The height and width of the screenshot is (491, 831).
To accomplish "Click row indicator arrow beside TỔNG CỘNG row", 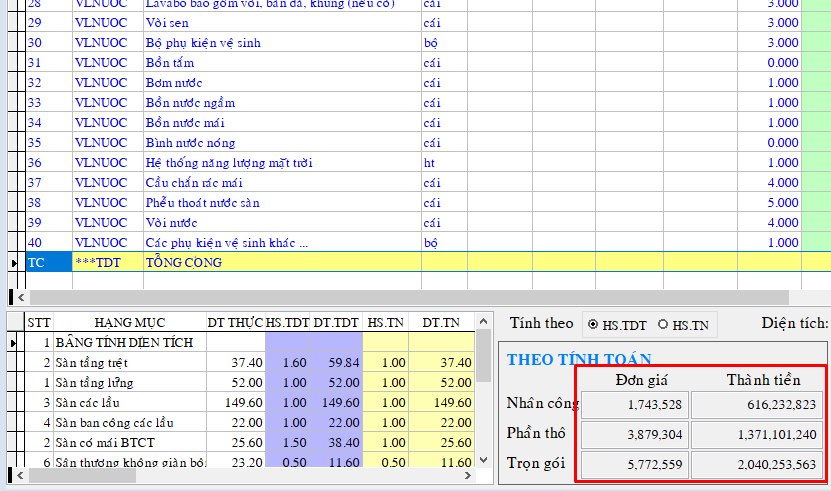I will coord(13,262).
